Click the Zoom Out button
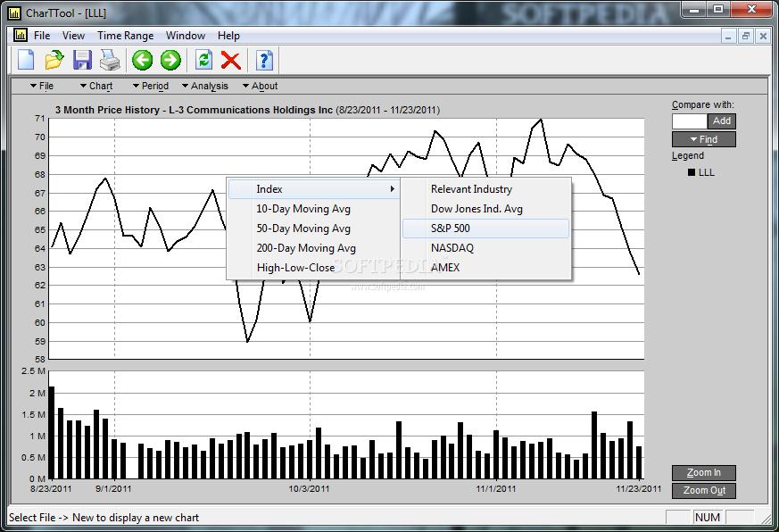This screenshot has width=779, height=532. tap(703, 490)
